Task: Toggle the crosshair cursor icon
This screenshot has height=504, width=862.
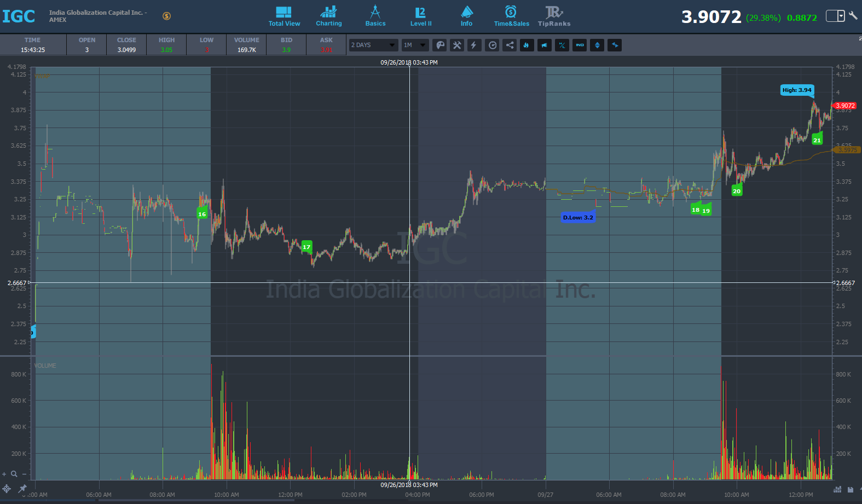Action: coord(7,489)
